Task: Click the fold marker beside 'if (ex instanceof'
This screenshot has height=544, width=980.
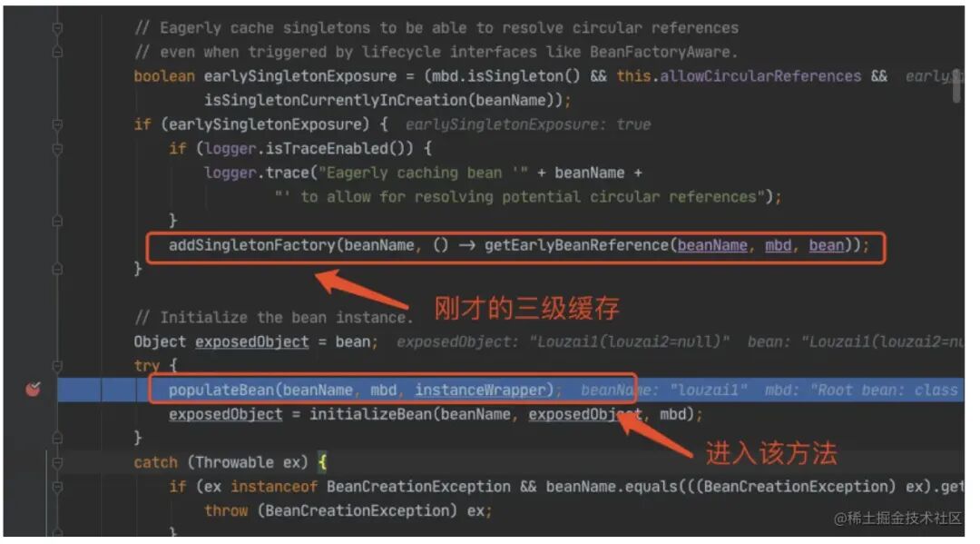Action: click(57, 487)
